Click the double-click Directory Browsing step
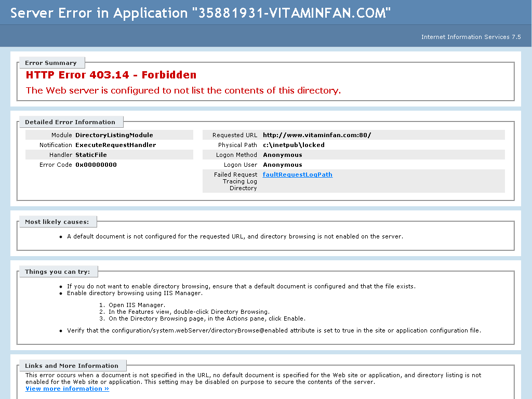This screenshot has height=399, width=532. click(x=189, y=312)
